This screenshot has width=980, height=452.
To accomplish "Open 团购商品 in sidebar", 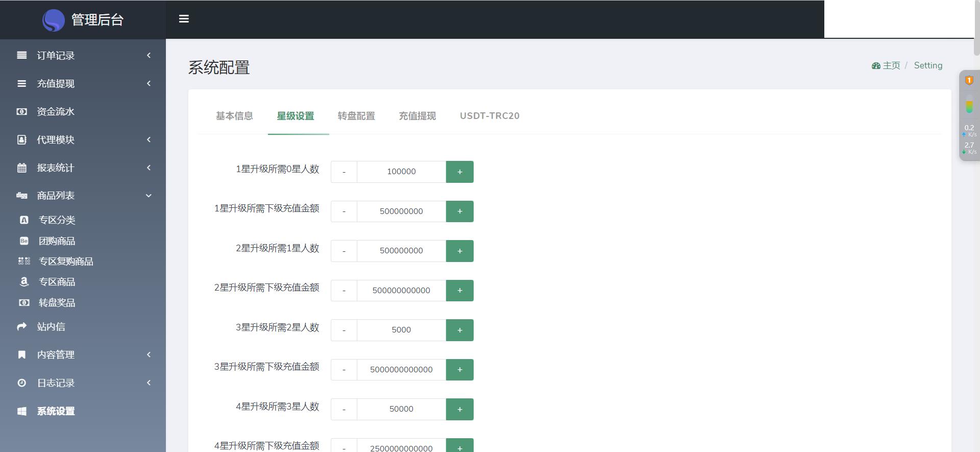I will click(57, 241).
